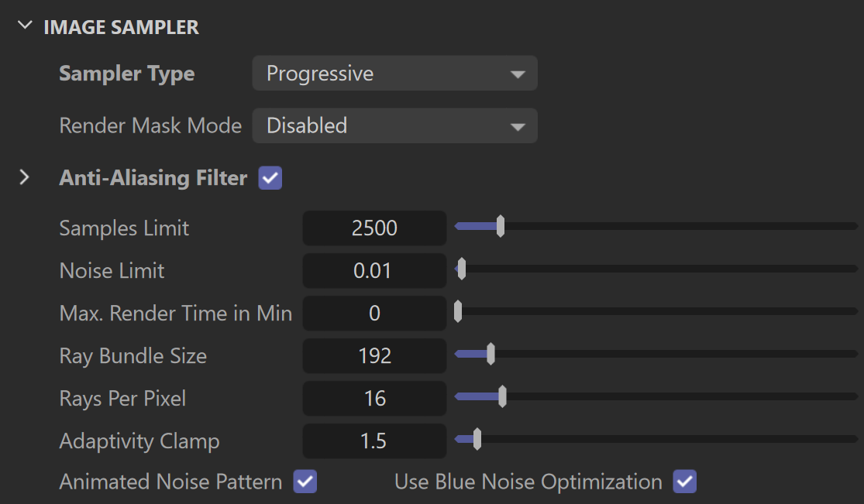Collapse the IMAGE SAMPLER section
This screenshot has width=864, height=504.
[25, 26]
